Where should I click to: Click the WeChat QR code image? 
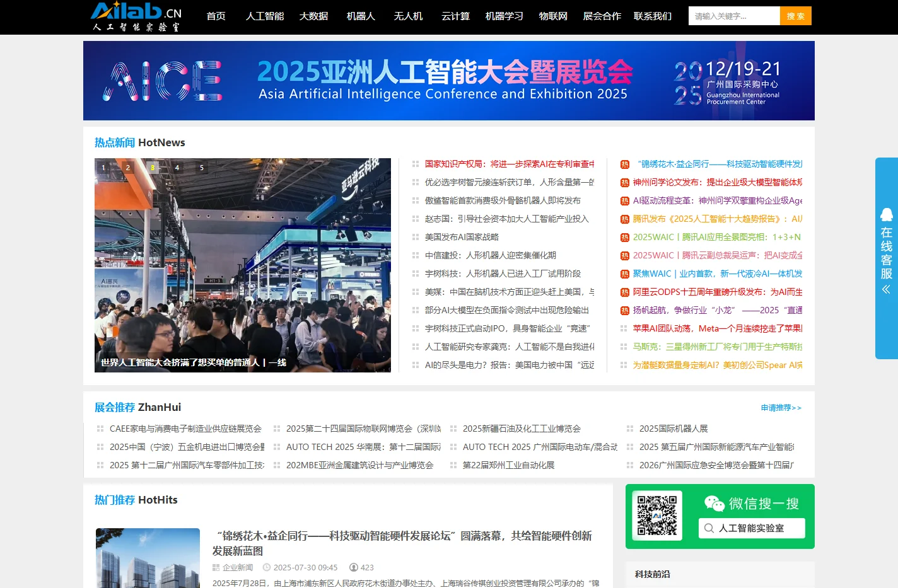pos(657,516)
